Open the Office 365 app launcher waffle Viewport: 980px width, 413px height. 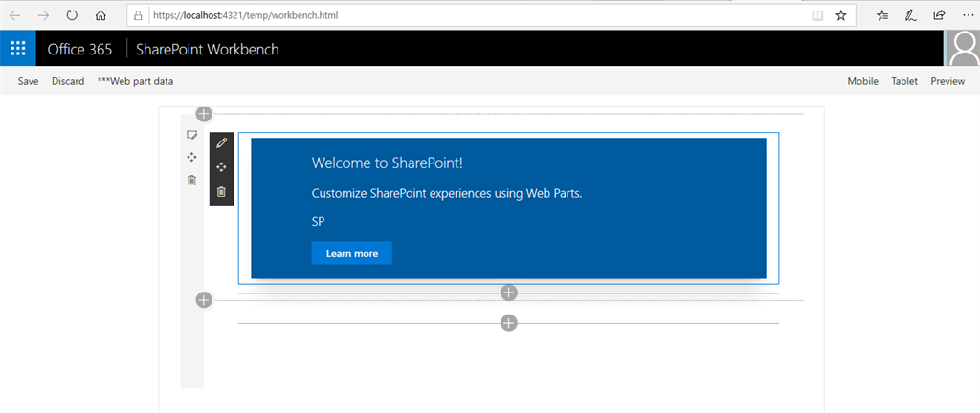[17, 48]
